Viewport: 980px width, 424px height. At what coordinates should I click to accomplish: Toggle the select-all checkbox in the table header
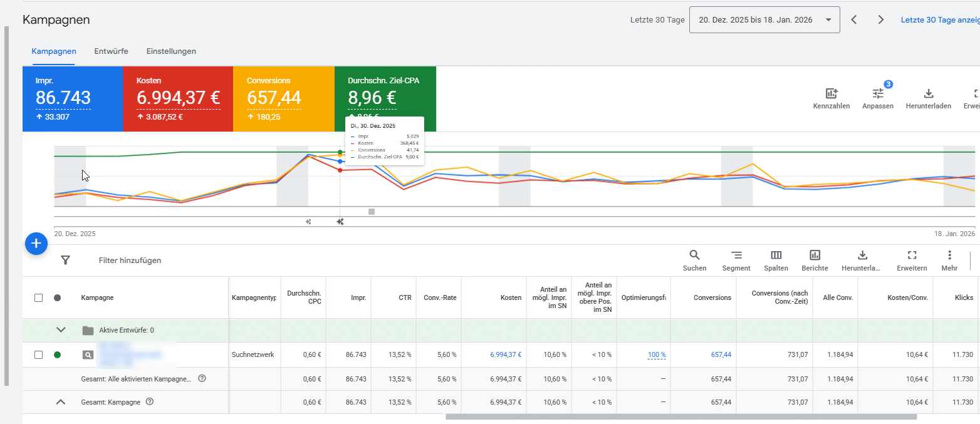point(38,297)
